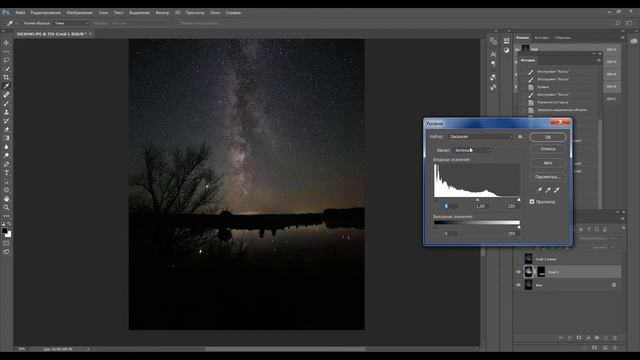Open sample size dropdown in options bar
The height and width of the screenshot is (360, 640).
[71, 23]
